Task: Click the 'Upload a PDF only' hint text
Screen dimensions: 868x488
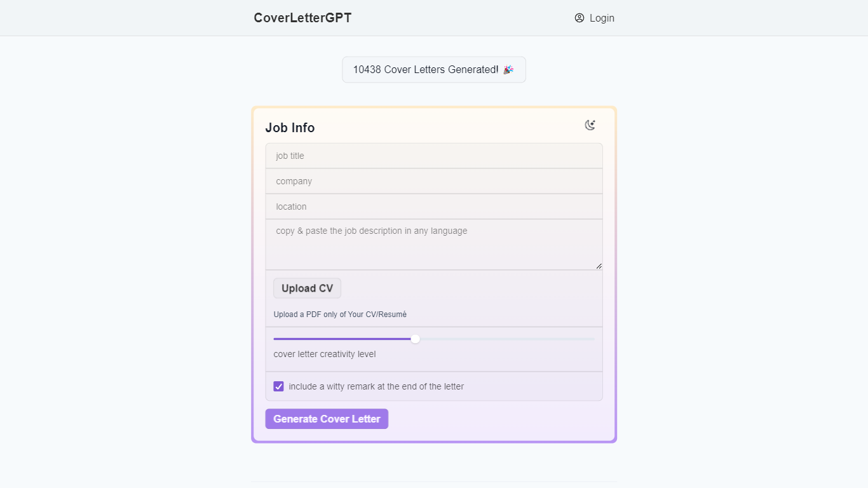Action: pyautogui.click(x=340, y=315)
